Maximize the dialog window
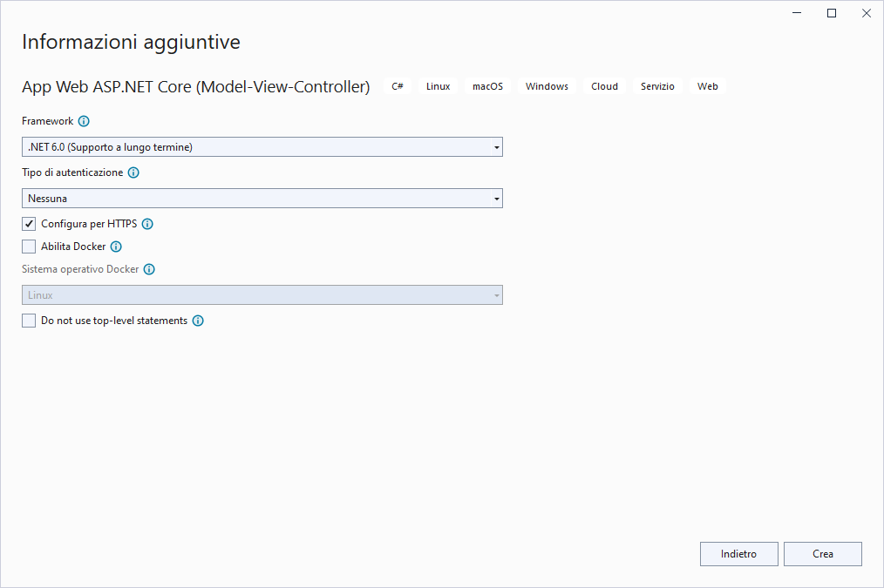 (x=832, y=13)
